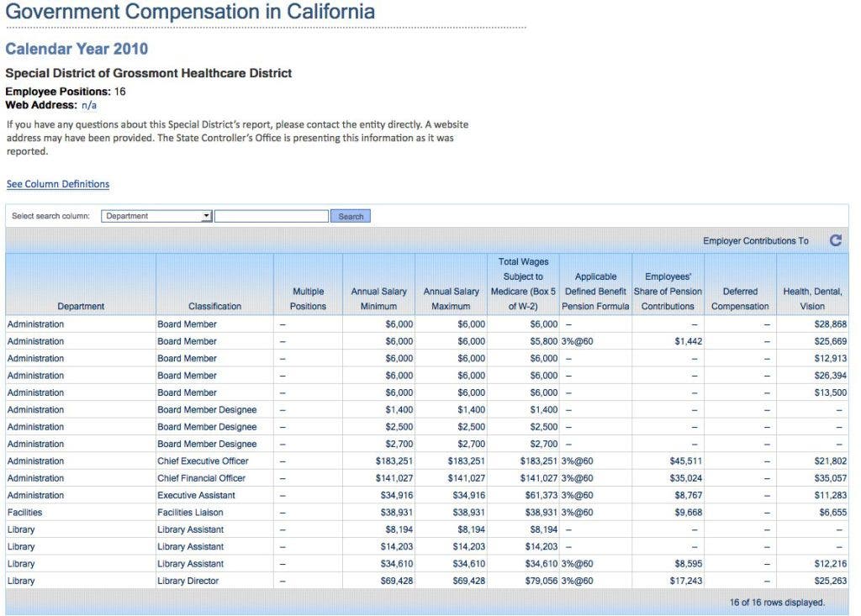Open the See Column Definitions link
Viewport: 861px width, 616px height.
[x=58, y=184]
